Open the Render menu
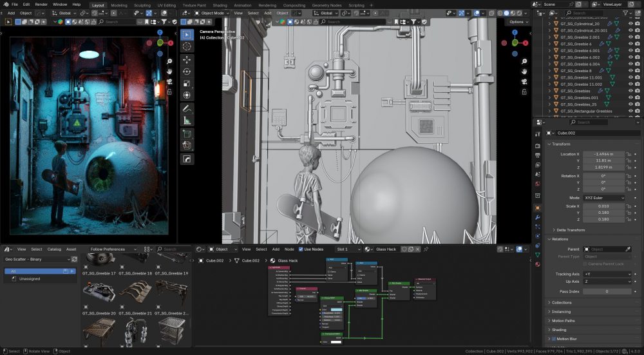Image resolution: width=644 pixels, height=355 pixels. point(41,5)
